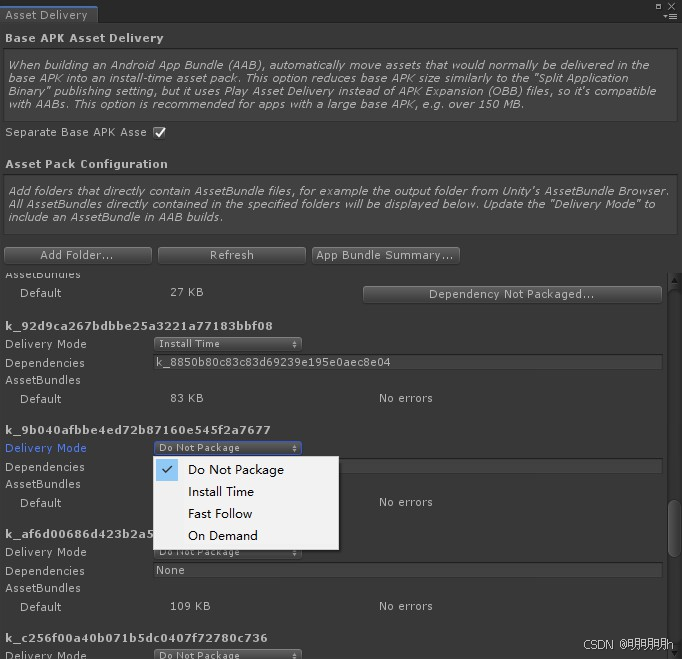Choose On Demand delivery option
682x659 pixels.
pyautogui.click(x=246, y=536)
